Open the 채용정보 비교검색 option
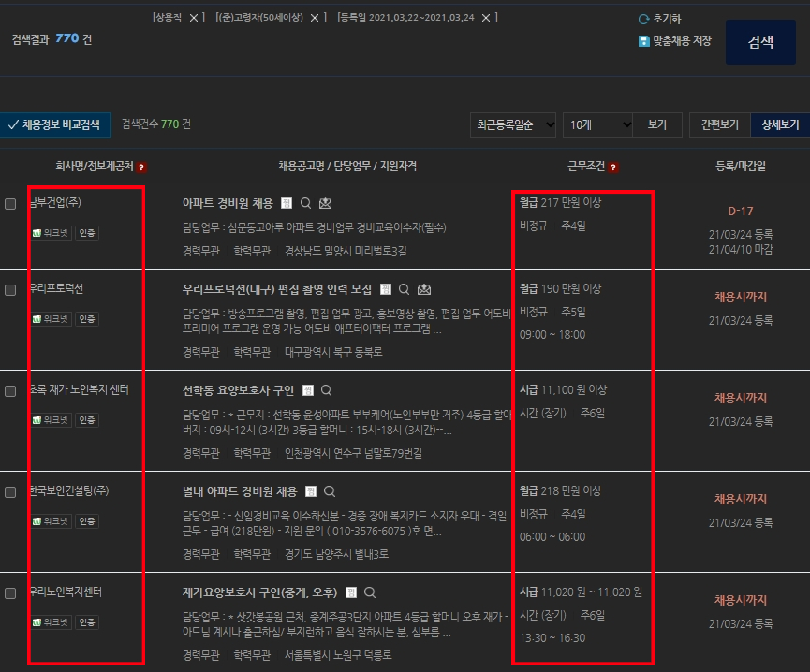The width and height of the screenshot is (810, 672). tap(56, 124)
